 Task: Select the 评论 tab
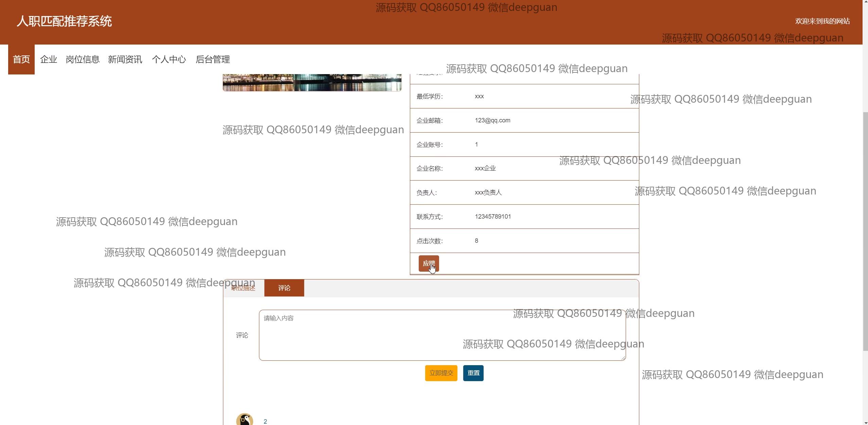click(x=284, y=288)
